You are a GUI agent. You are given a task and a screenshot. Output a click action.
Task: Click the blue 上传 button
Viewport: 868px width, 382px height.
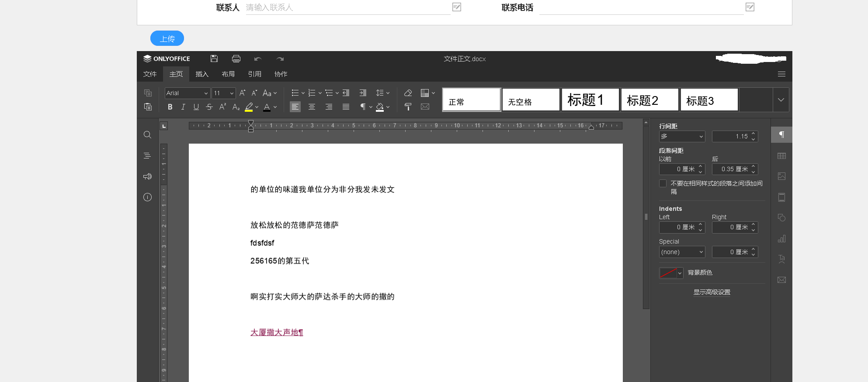[x=167, y=38]
